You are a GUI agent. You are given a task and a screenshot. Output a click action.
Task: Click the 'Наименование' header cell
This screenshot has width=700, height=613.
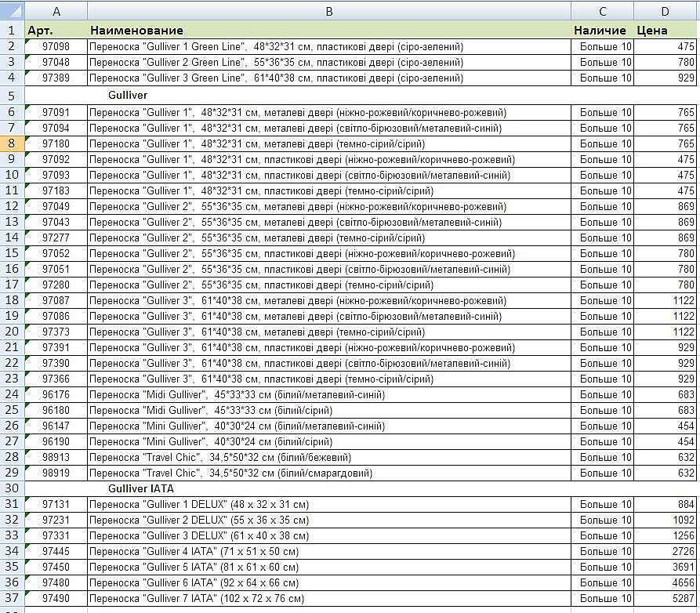(x=328, y=31)
